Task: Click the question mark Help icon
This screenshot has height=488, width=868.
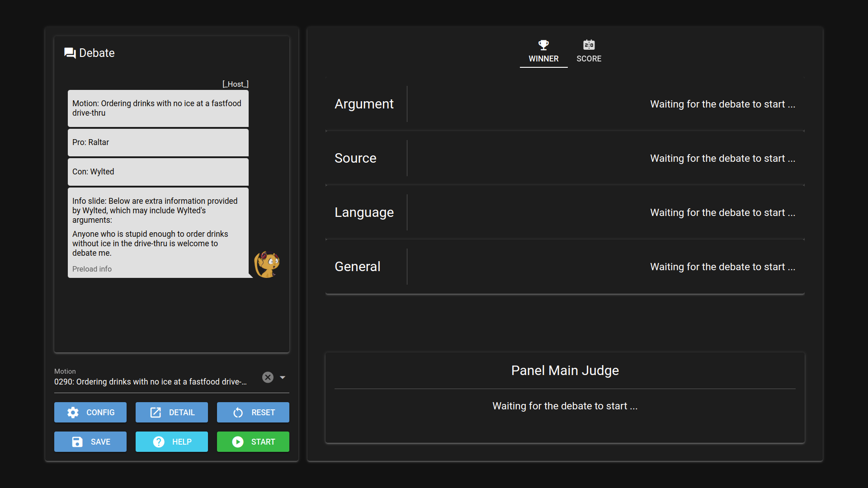Action: 159,442
